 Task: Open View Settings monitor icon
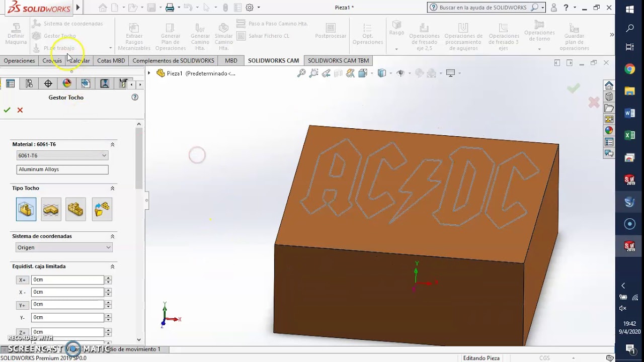(x=450, y=73)
